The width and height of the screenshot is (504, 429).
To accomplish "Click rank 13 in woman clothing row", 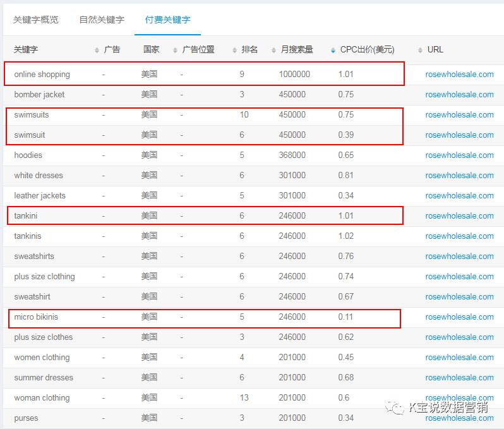I will [244, 398].
